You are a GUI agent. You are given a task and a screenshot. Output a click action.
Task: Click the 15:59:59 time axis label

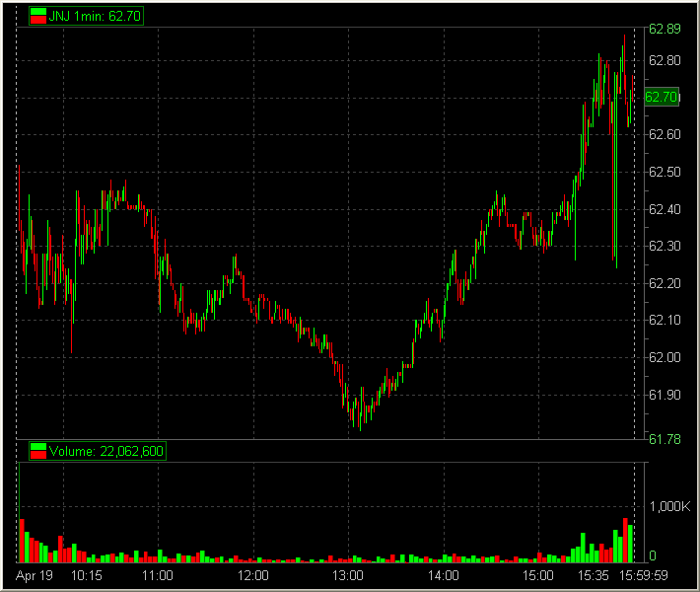[x=643, y=575]
